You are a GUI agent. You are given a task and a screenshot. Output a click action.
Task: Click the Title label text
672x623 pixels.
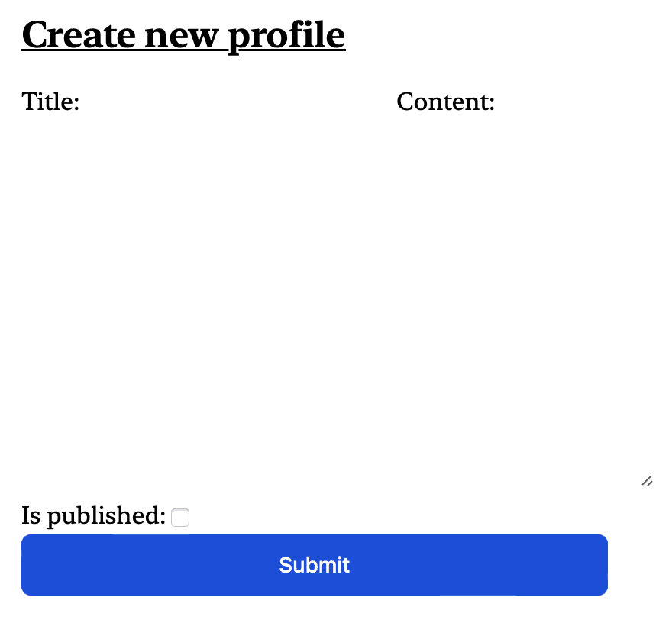(x=49, y=102)
